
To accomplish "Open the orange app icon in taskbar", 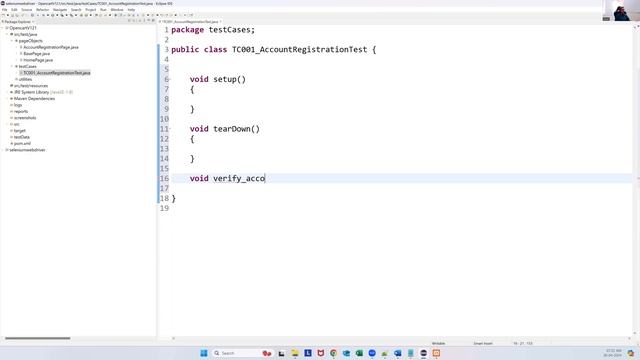I will click(436, 353).
